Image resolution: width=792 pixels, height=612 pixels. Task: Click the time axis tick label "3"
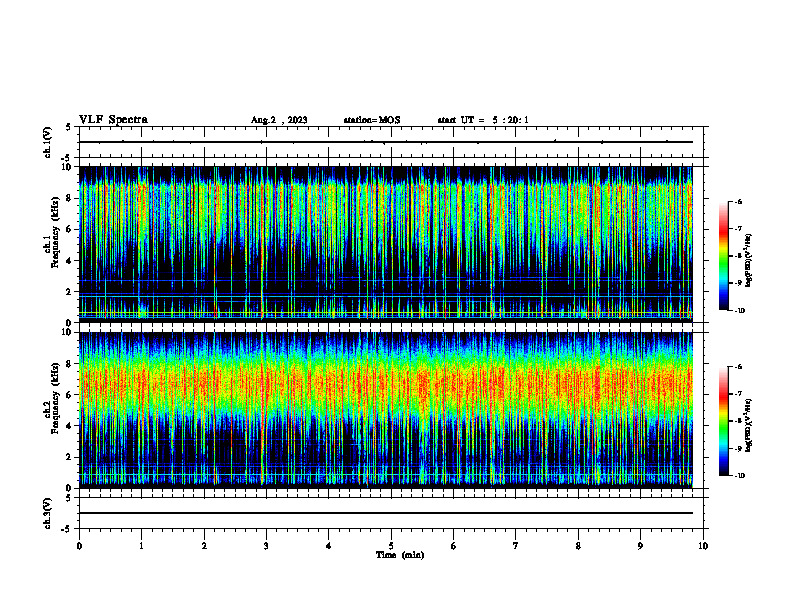[x=266, y=546]
